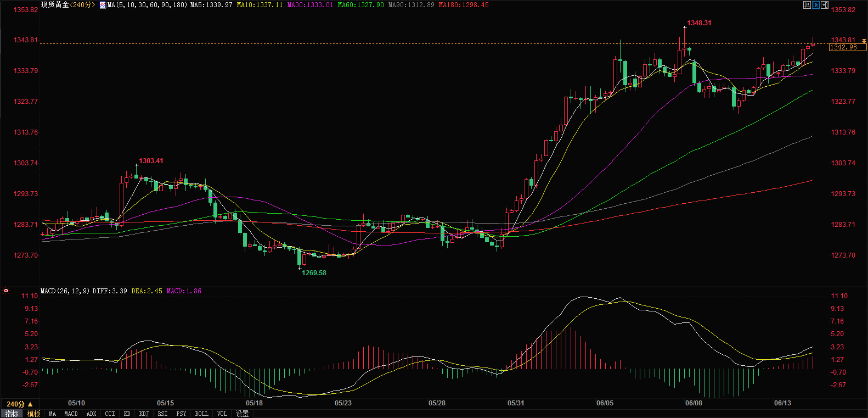Select the MACD indicator tab
Viewport: 868px width, 418px height.
[x=71, y=414]
